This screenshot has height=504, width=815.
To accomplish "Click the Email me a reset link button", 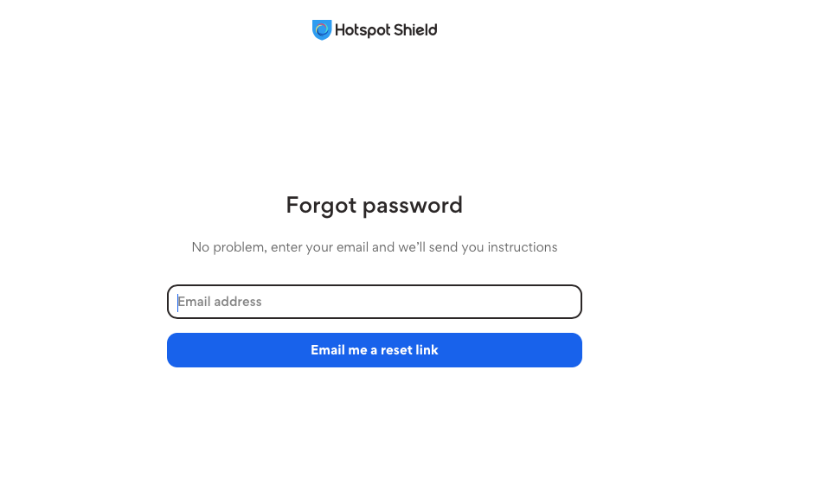I will (374, 350).
